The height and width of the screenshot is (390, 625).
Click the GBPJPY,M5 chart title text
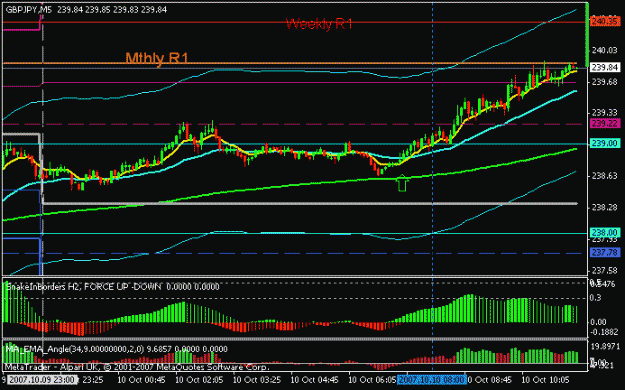(29, 10)
